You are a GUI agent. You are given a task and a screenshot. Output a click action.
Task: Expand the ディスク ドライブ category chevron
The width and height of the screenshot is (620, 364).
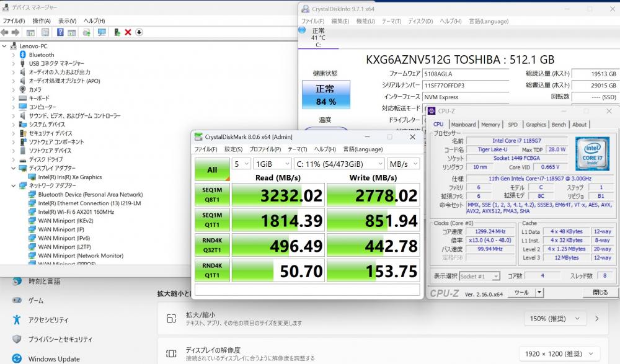(x=14, y=159)
